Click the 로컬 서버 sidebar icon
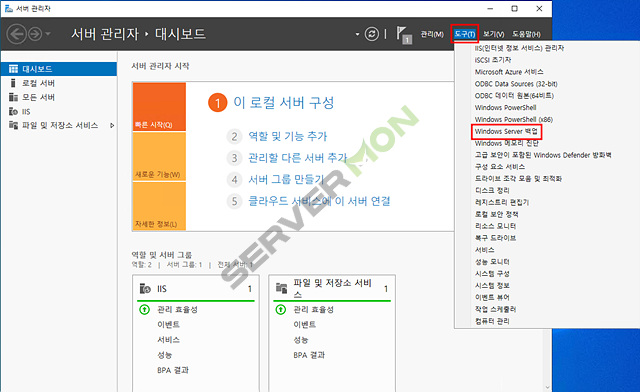Image resolution: width=640 pixels, height=392 pixels. click(13, 83)
